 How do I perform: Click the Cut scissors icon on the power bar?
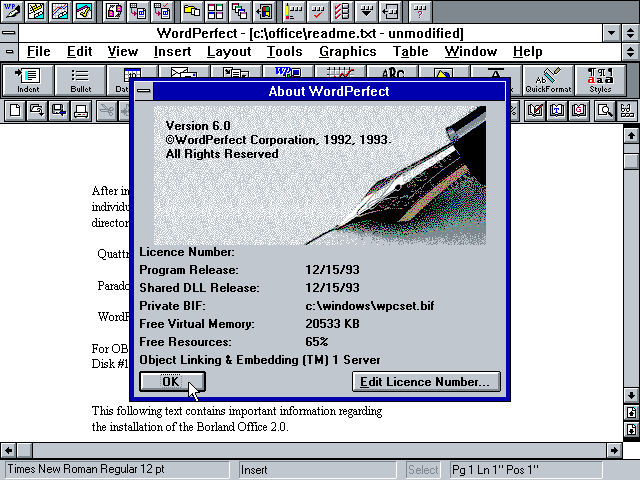[x=107, y=111]
